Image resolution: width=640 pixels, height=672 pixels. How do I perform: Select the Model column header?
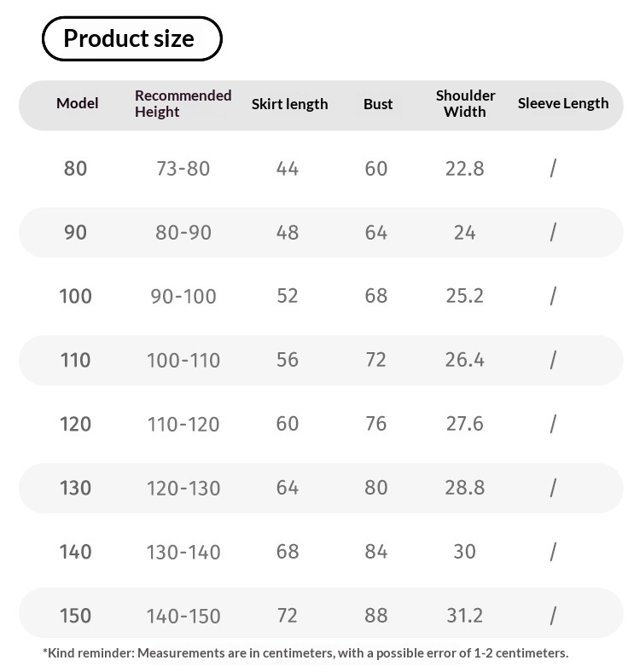77,103
